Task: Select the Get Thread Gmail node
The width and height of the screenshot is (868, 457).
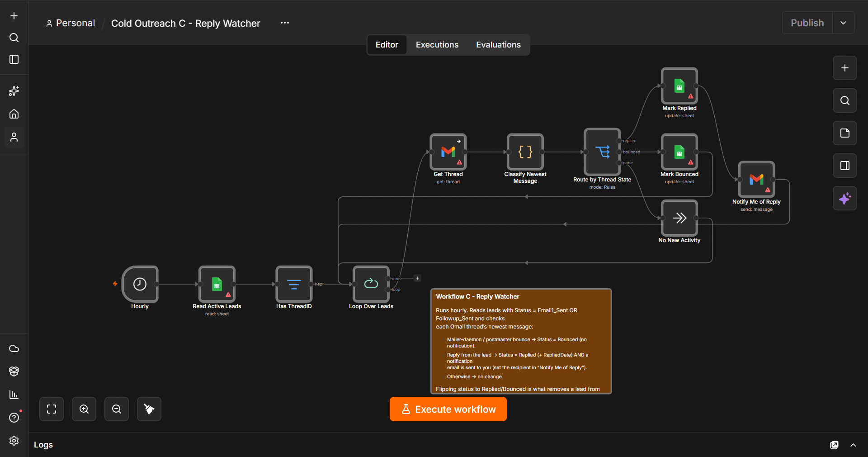Action: tap(448, 152)
